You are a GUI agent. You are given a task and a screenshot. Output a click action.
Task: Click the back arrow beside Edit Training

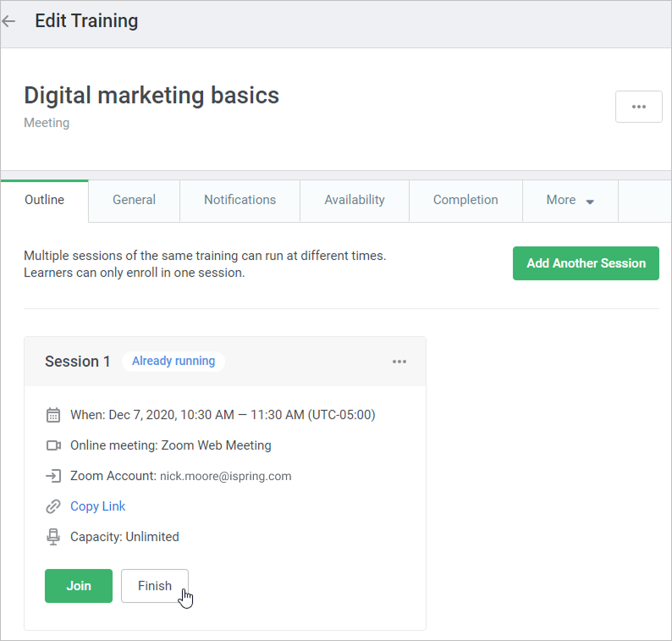tap(9, 21)
